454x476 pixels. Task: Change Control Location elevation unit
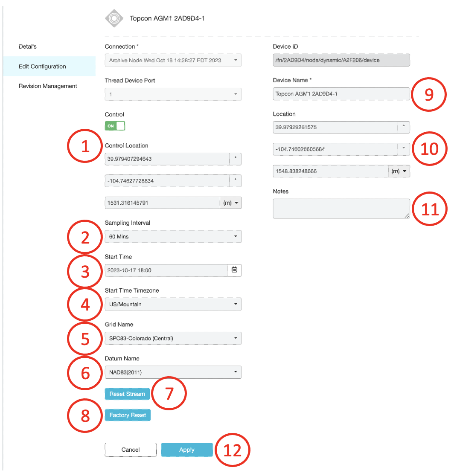click(x=230, y=203)
